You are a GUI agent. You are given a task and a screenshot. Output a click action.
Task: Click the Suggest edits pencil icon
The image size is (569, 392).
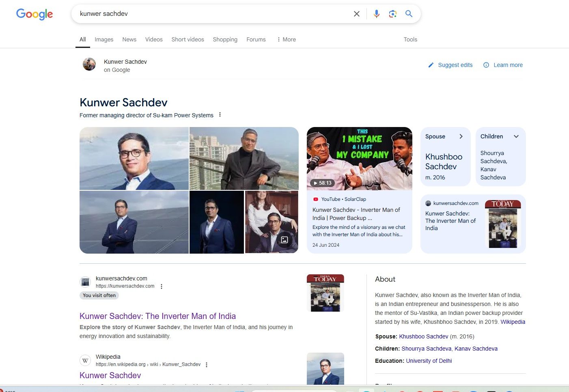(x=431, y=65)
